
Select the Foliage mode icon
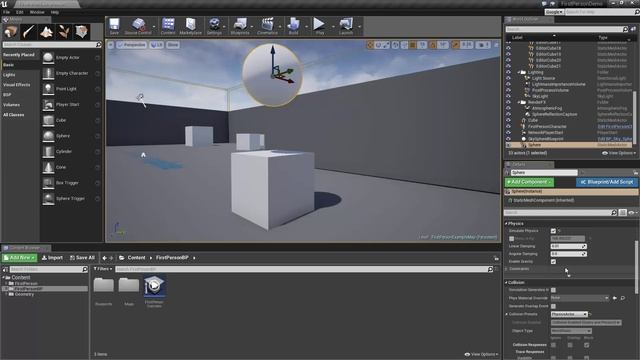point(64,32)
